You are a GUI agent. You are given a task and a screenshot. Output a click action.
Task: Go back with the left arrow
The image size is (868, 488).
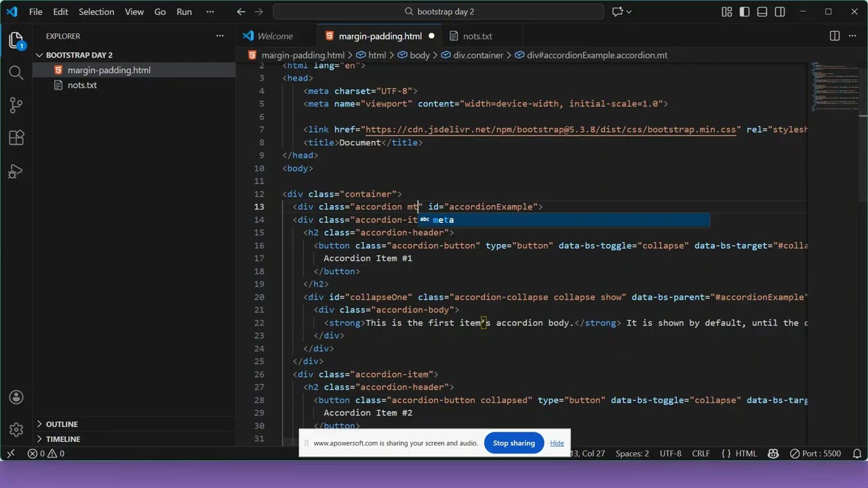tap(241, 12)
